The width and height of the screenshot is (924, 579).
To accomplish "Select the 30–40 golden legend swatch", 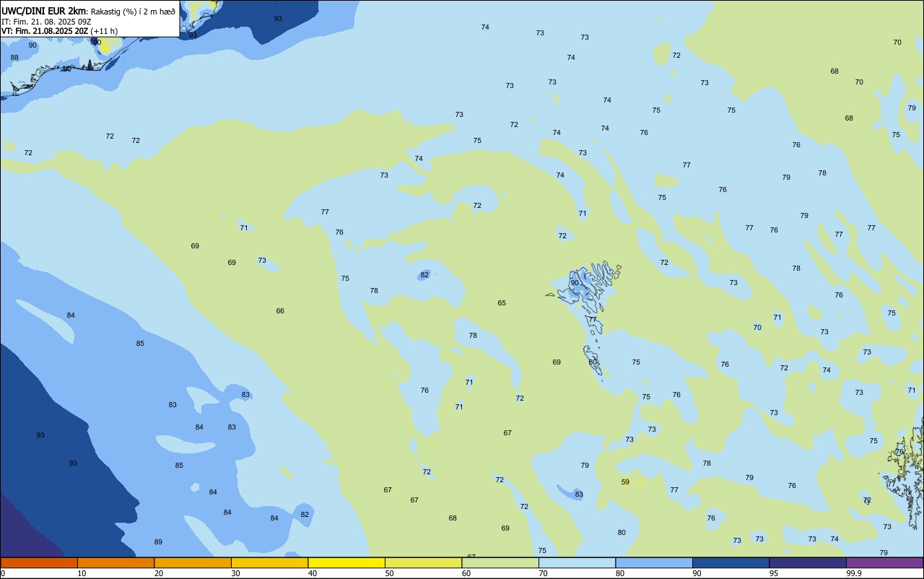I will 269,562.
